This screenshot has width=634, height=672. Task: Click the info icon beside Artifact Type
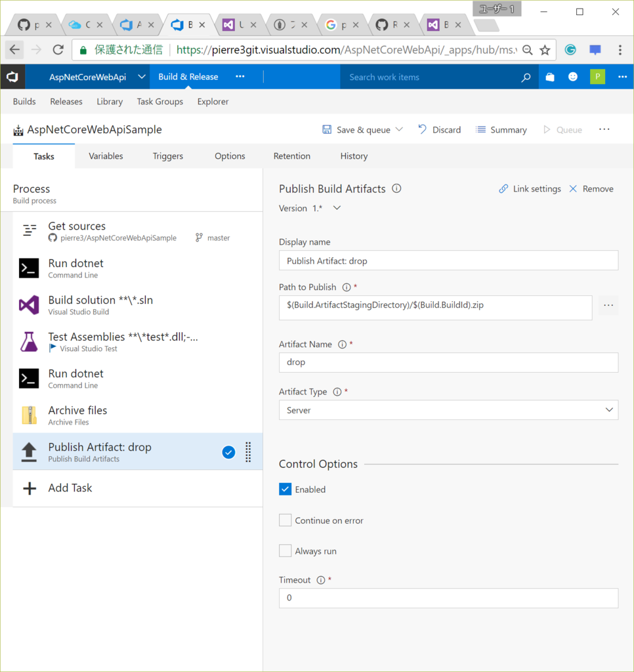click(337, 392)
